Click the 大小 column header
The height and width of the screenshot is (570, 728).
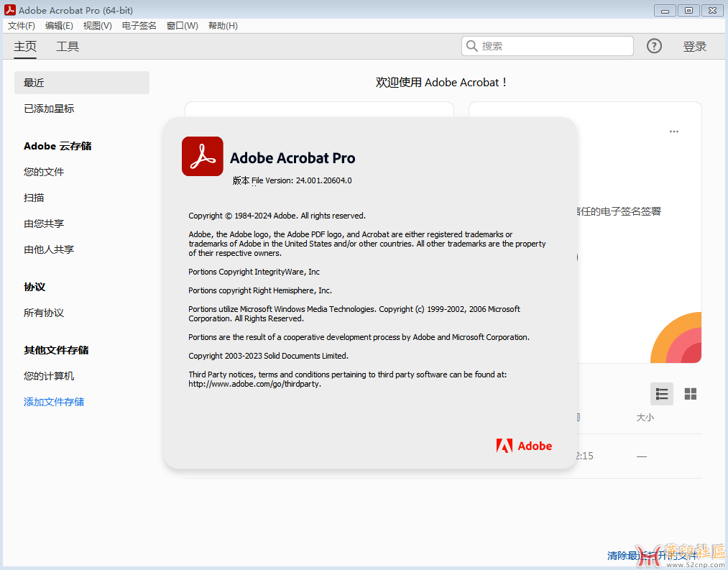coord(645,418)
